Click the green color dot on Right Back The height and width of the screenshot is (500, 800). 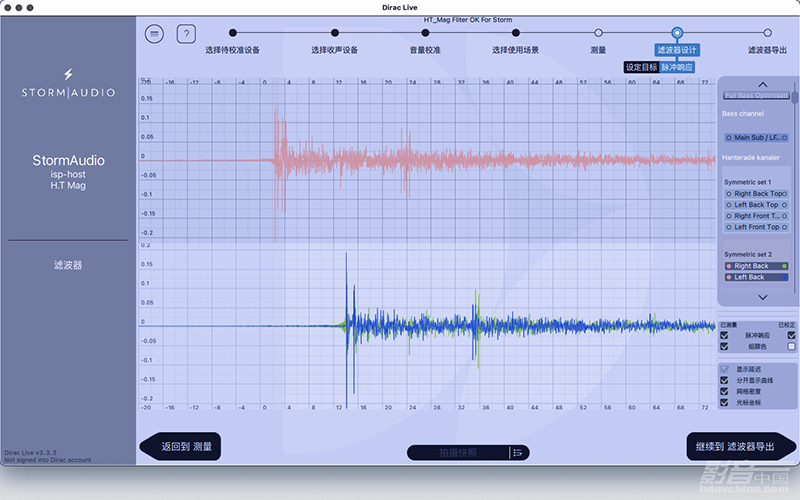tap(785, 266)
